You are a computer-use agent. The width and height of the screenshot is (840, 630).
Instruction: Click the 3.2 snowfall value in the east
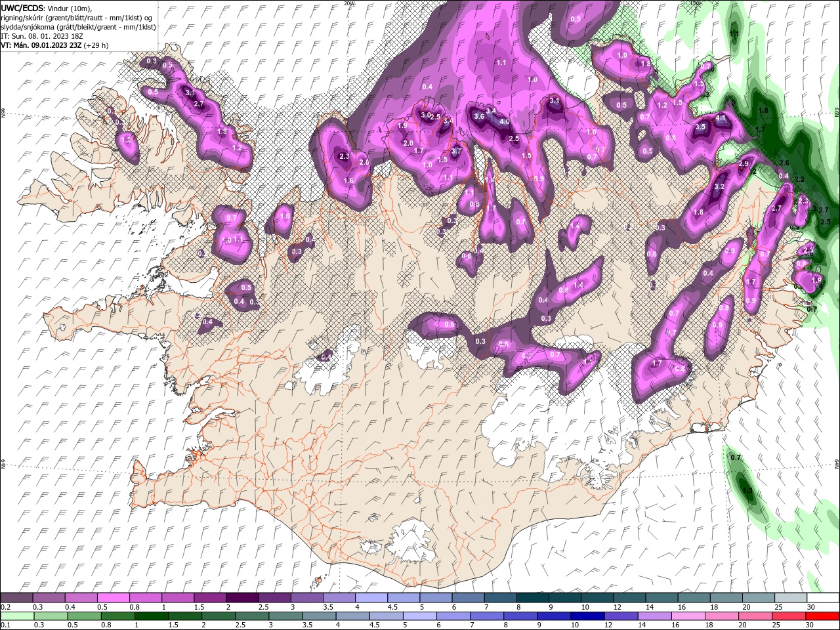tap(719, 186)
